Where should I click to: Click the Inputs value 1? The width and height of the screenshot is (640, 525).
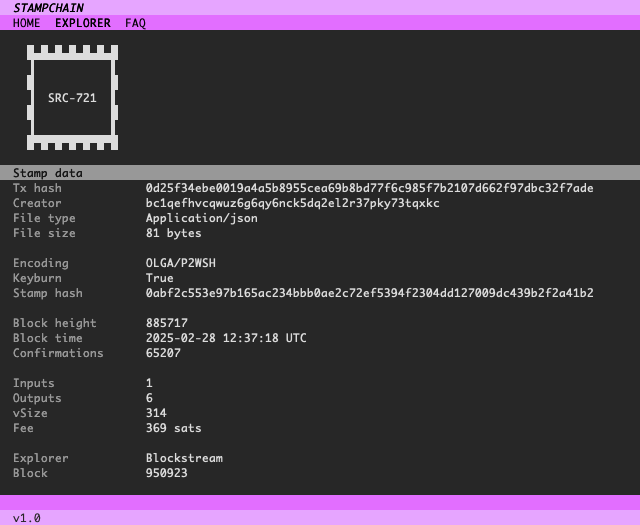(x=149, y=383)
